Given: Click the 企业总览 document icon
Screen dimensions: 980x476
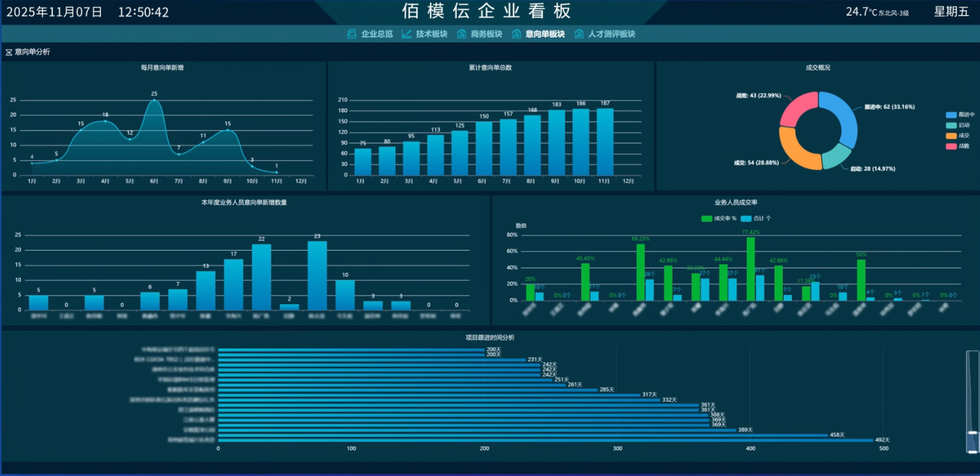Looking at the screenshot, I should pos(352,34).
